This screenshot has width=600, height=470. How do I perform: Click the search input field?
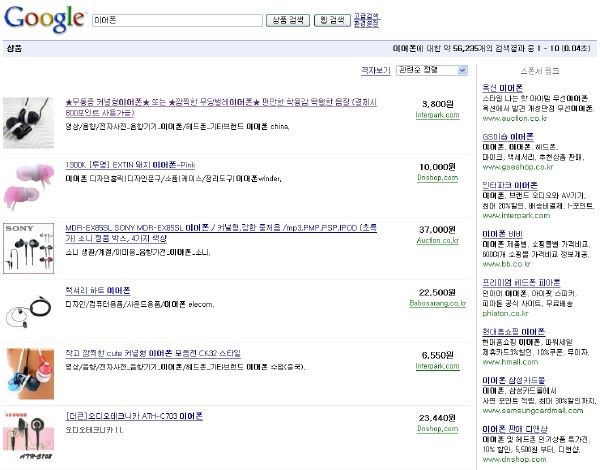tap(177, 20)
